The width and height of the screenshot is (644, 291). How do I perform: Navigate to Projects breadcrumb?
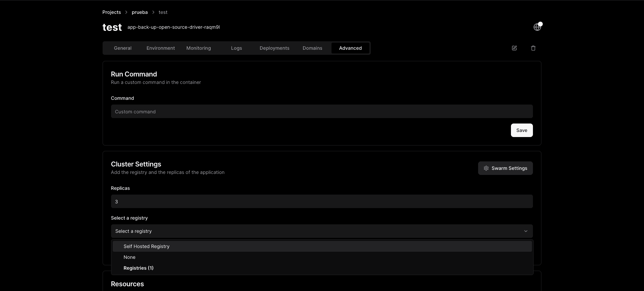click(x=111, y=12)
